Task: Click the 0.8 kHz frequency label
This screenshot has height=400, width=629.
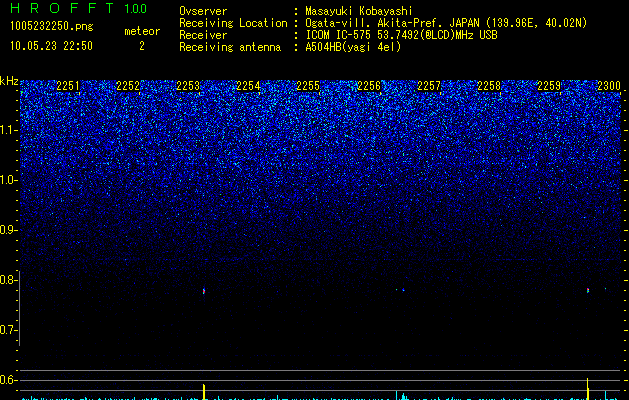Action: point(9,280)
